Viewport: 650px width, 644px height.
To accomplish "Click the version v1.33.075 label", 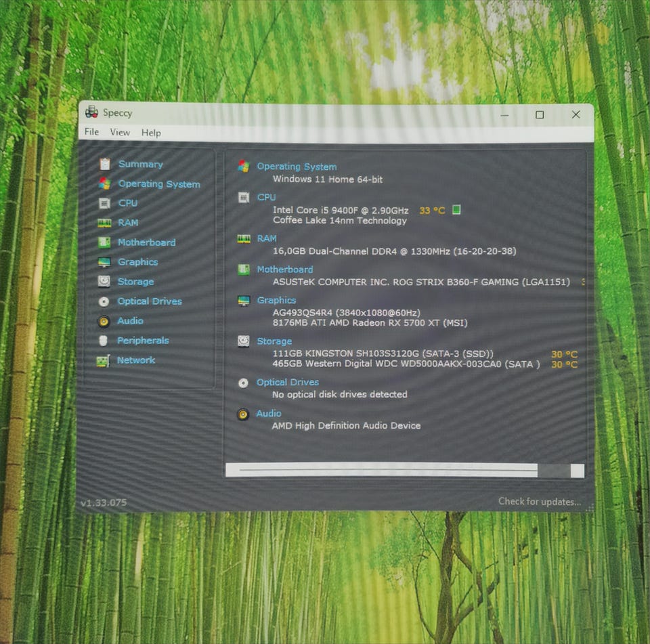I will (104, 502).
